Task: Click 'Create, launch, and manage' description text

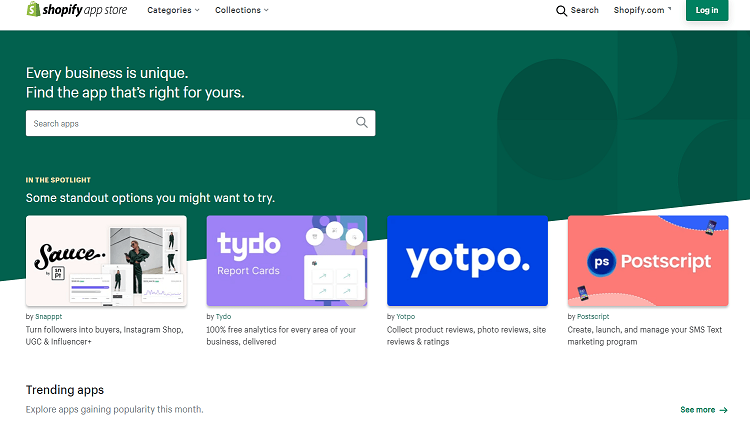Action: pos(645,336)
